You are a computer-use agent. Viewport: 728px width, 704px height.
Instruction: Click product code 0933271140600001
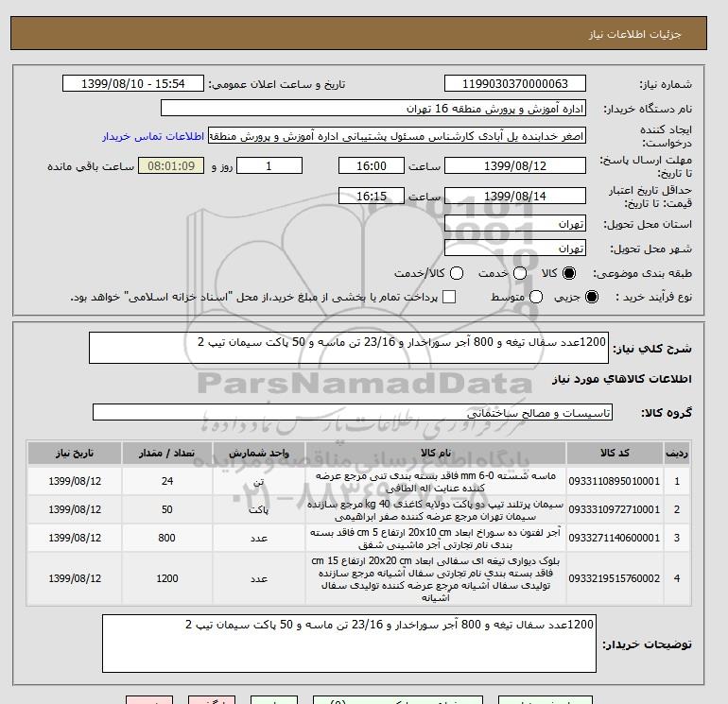615,538
